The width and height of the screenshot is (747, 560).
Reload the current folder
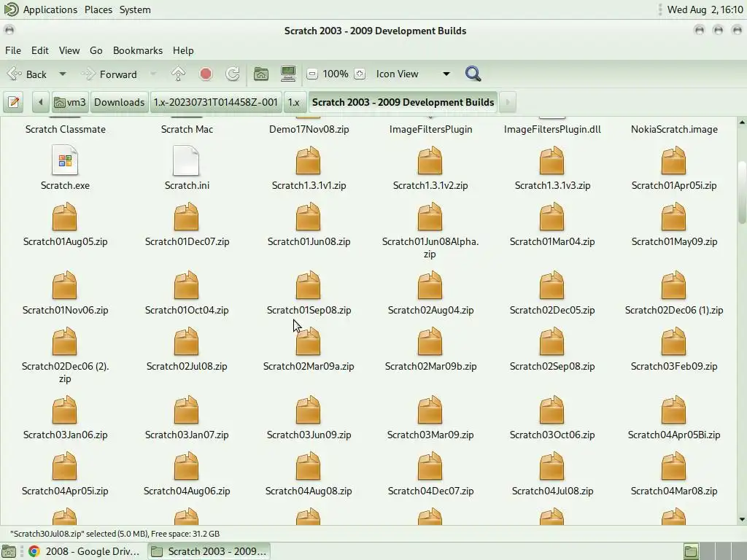tap(233, 74)
